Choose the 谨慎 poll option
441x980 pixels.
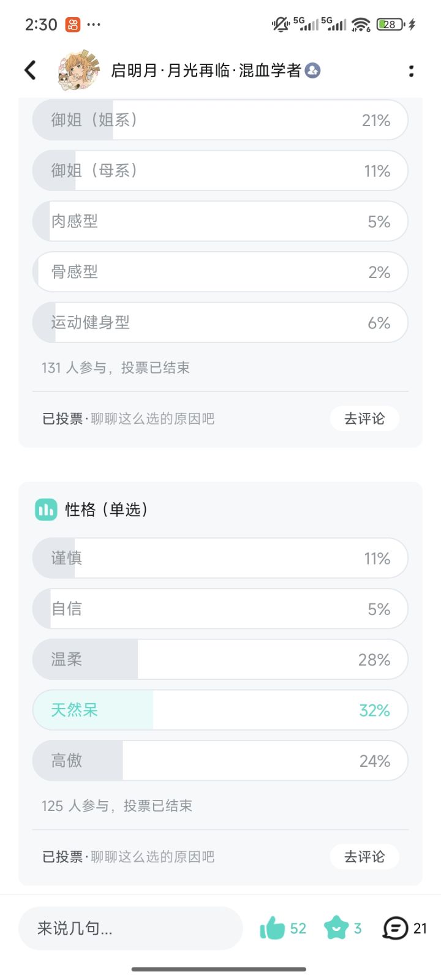[220, 558]
